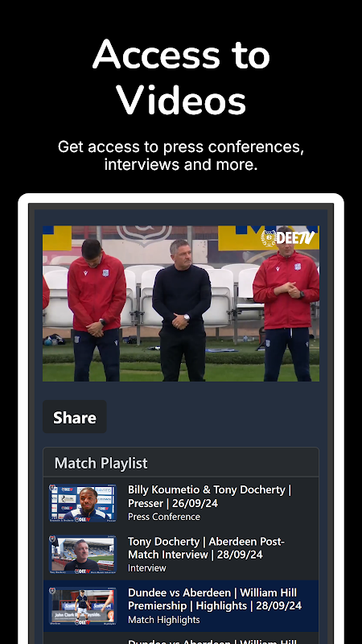
Task: Click the small DEETV badge on the presser thumbnail
Action: [x=83, y=518]
